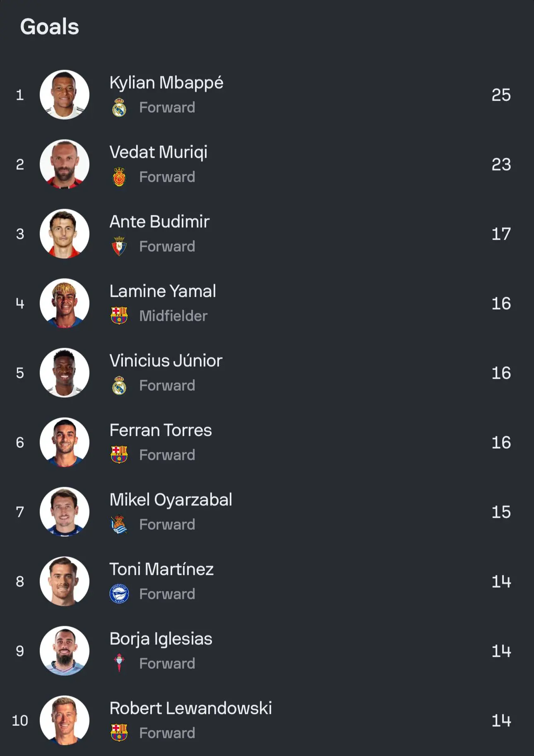Open the Ante Budimir name link
The image size is (534, 756).
pyautogui.click(x=159, y=222)
